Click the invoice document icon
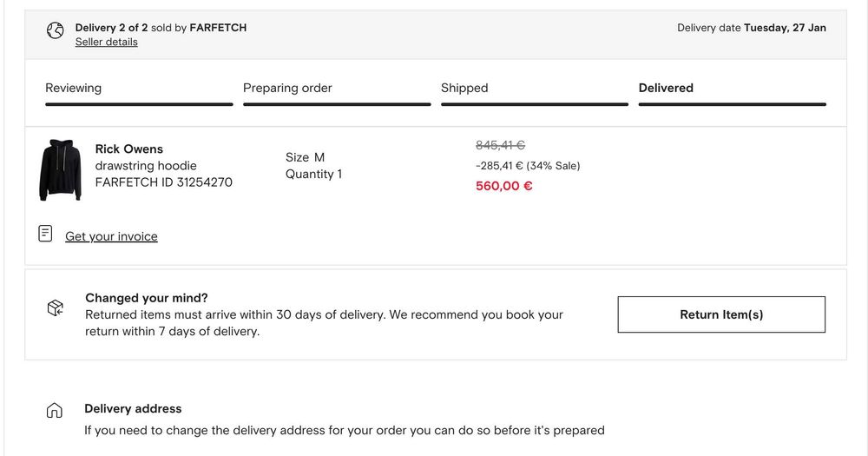 click(45, 234)
